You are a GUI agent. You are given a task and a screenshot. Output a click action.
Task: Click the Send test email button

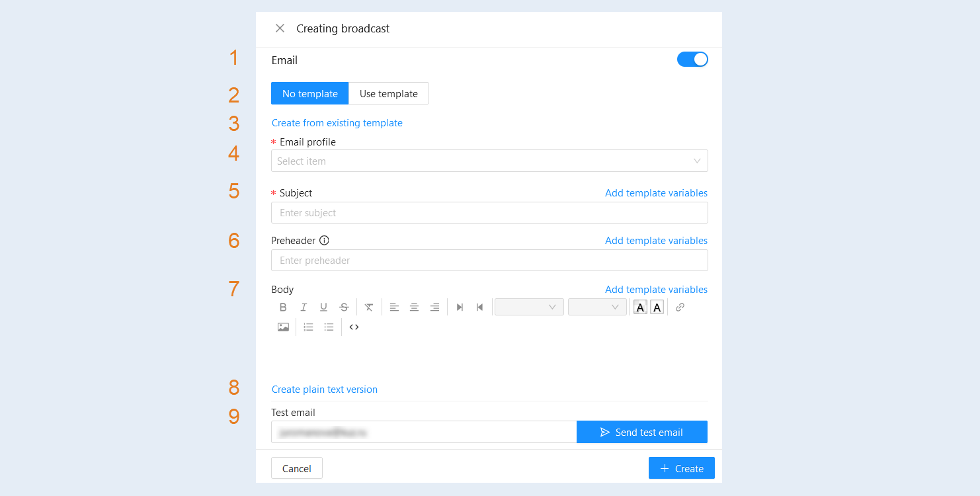pos(642,432)
